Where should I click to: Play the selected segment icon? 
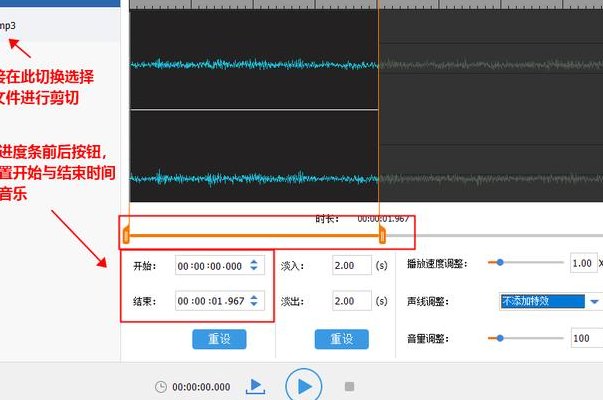pos(255,386)
